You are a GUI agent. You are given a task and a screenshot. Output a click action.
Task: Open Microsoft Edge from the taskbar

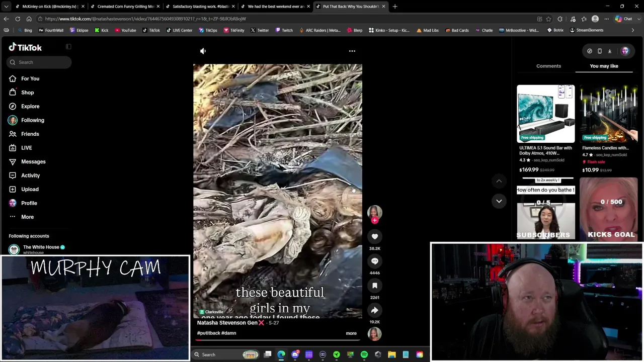(x=281, y=354)
